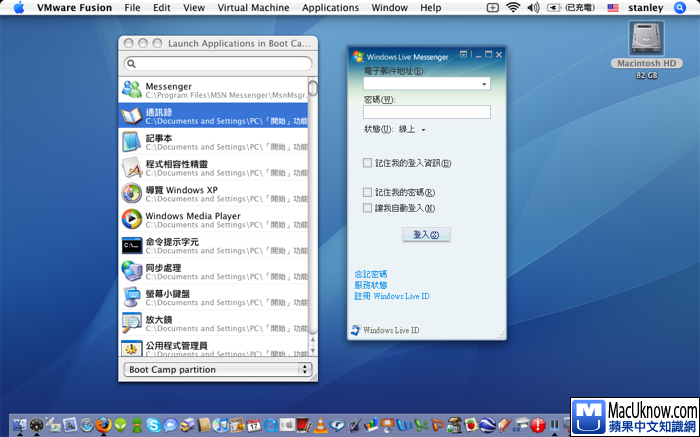Select the 記事本 notepad icon

click(132, 142)
